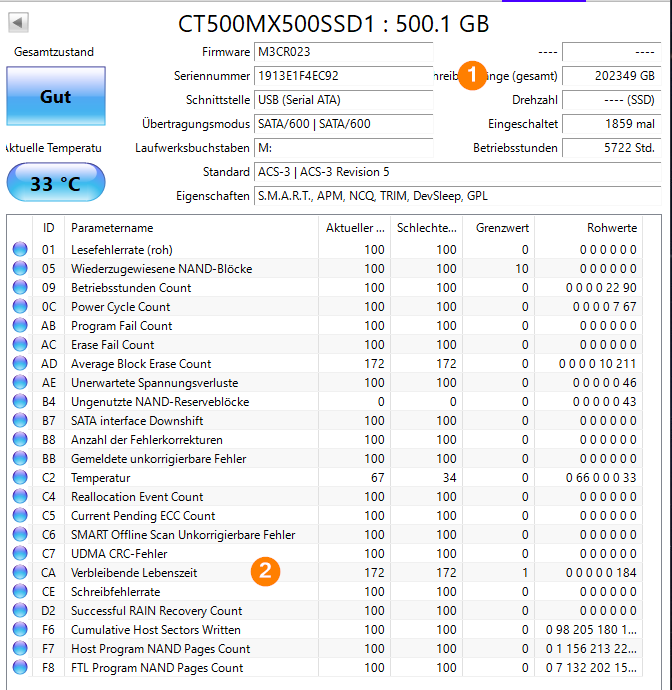Select the Laufwerksbuchstaben field M:
Screen dimensions: 672x690
pos(344,148)
